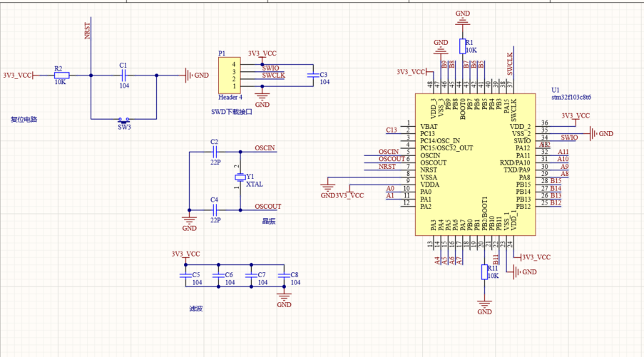Click A0 net label at pin 10
Image resolution: width=644 pixels, height=357 pixels.
tap(390, 189)
